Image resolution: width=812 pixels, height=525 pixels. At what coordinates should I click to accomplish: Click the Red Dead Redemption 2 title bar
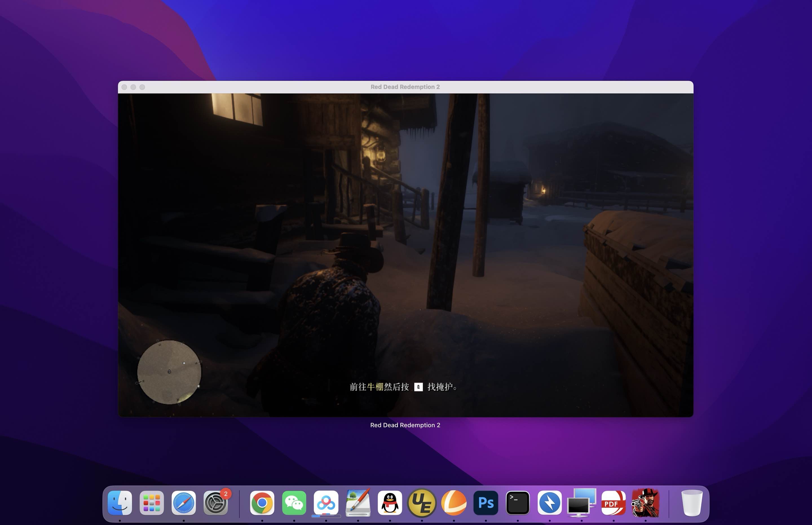coord(405,87)
